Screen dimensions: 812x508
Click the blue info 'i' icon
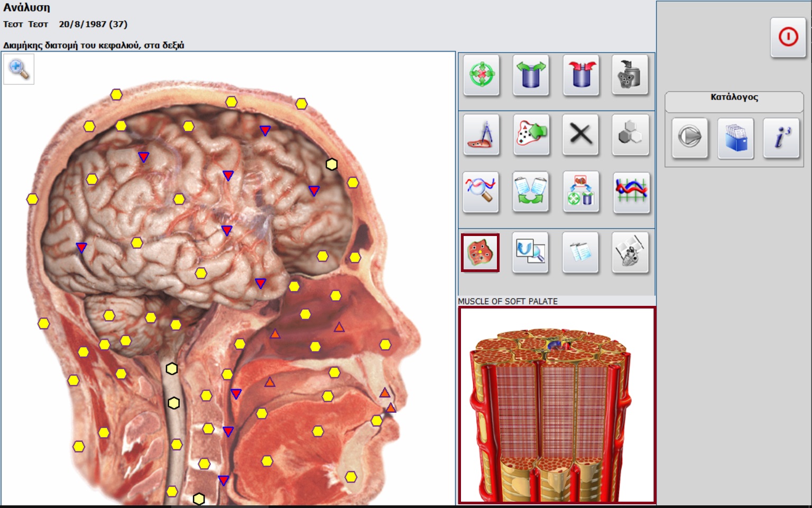pyautogui.click(x=781, y=138)
